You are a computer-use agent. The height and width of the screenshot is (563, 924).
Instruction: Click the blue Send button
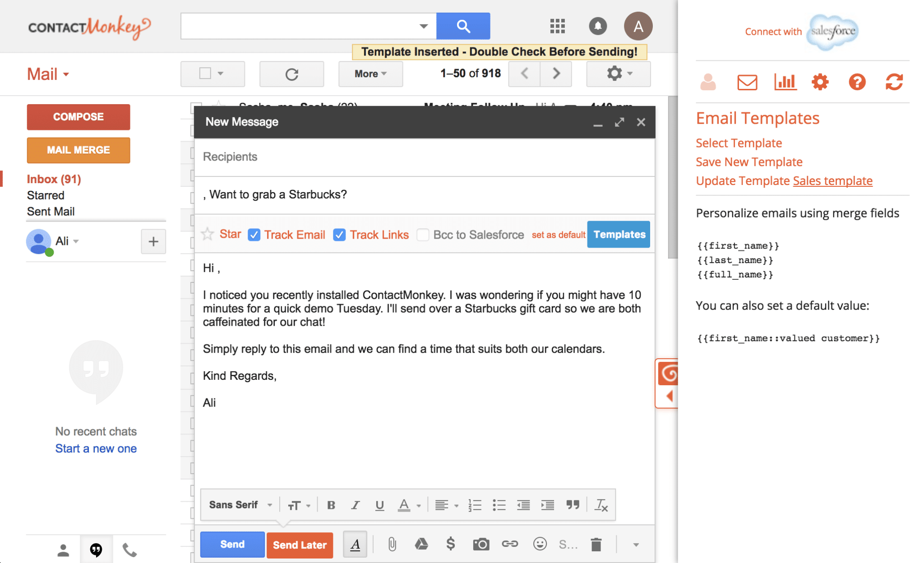[232, 545]
